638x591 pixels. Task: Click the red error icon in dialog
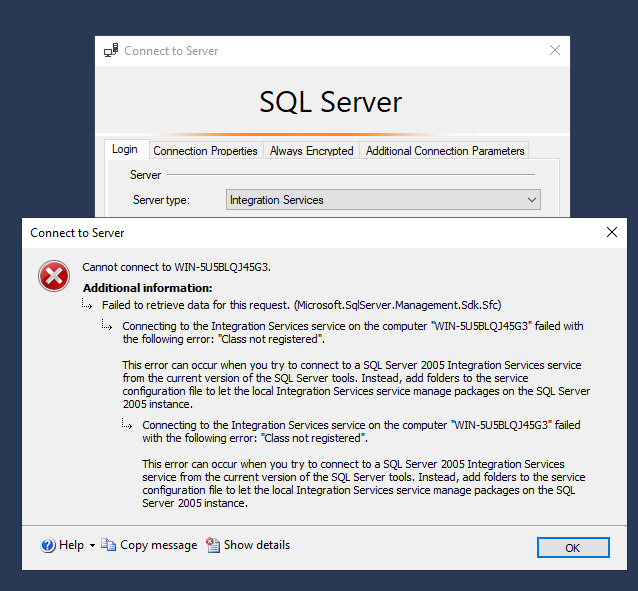point(54,276)
